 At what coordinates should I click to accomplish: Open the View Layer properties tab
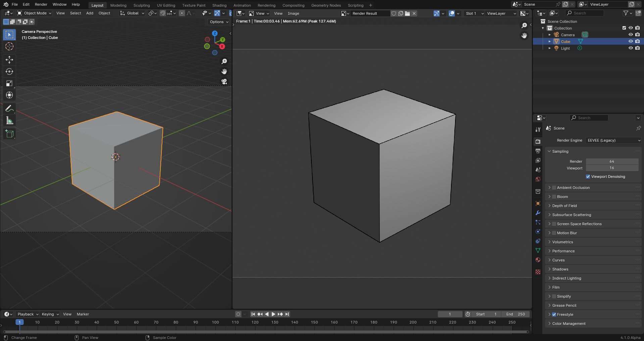pyautogui.click(x=538, y=160)
